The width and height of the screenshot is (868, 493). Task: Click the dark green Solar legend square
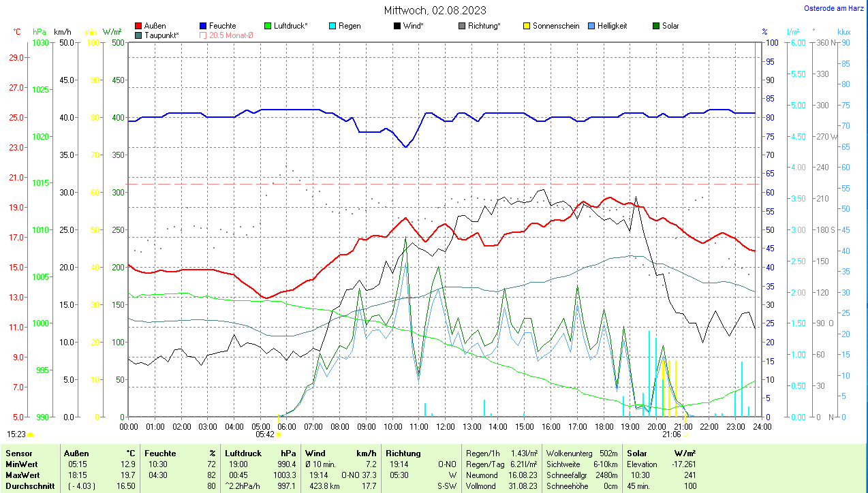coord(656,26)
